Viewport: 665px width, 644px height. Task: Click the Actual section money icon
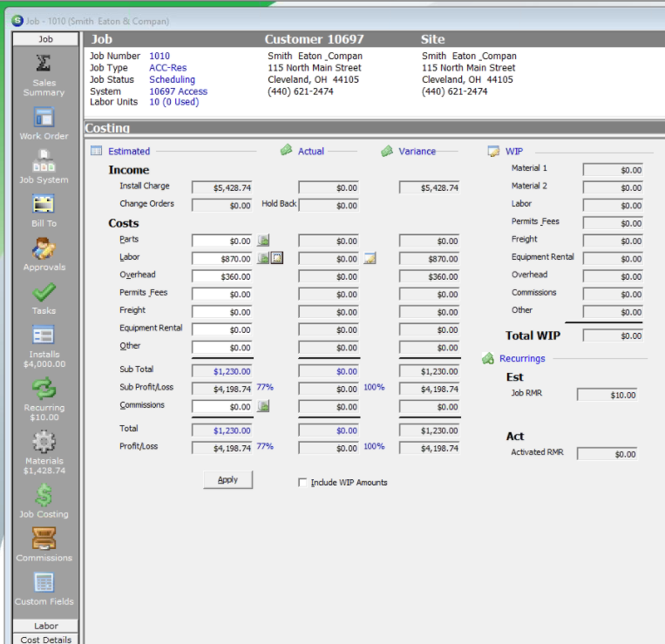[286, 150]
